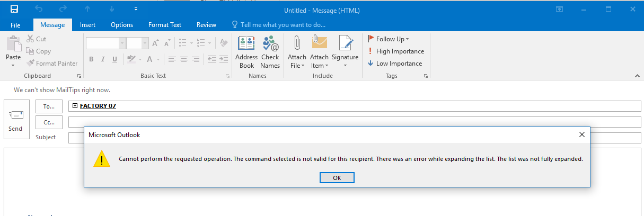
Task: Open the Clipboard group dialog launcher
Action: [80, 76]
